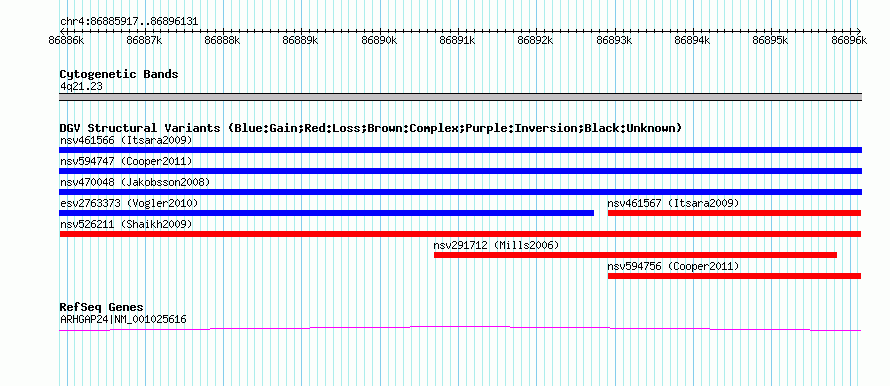Click the chr4:86885917..86896131 region label
890x386 pixels.
point(129,22)
